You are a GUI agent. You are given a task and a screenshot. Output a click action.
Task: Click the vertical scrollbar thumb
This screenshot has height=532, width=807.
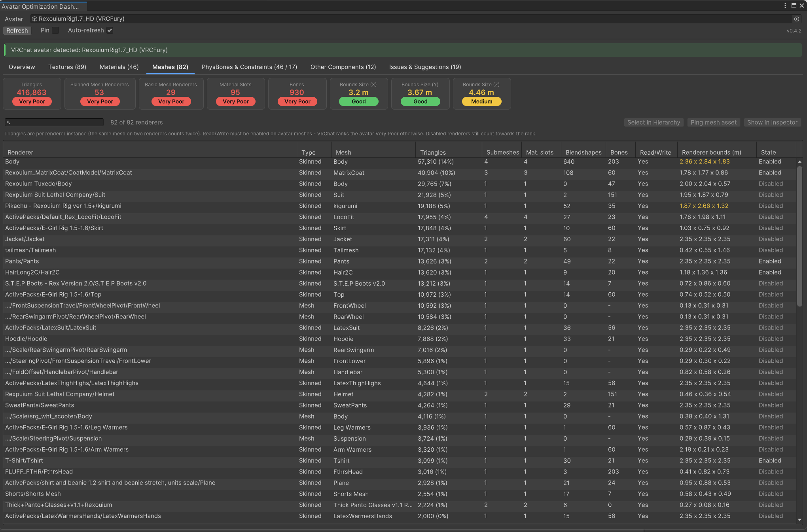[x=799, y=236]
